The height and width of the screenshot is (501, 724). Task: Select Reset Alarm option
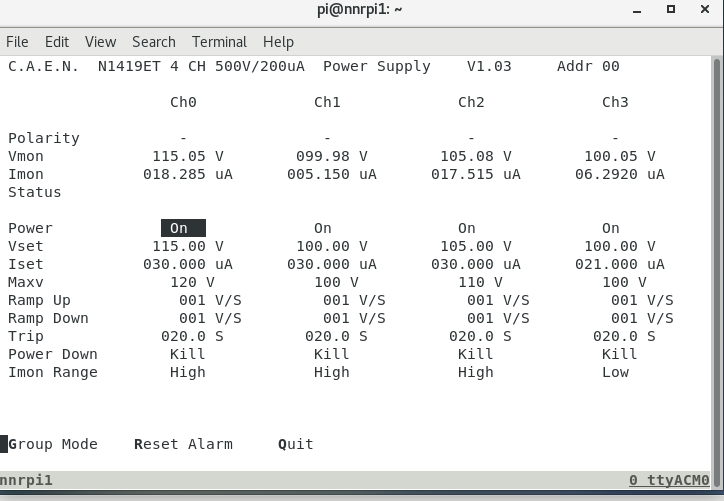point(183,444)
